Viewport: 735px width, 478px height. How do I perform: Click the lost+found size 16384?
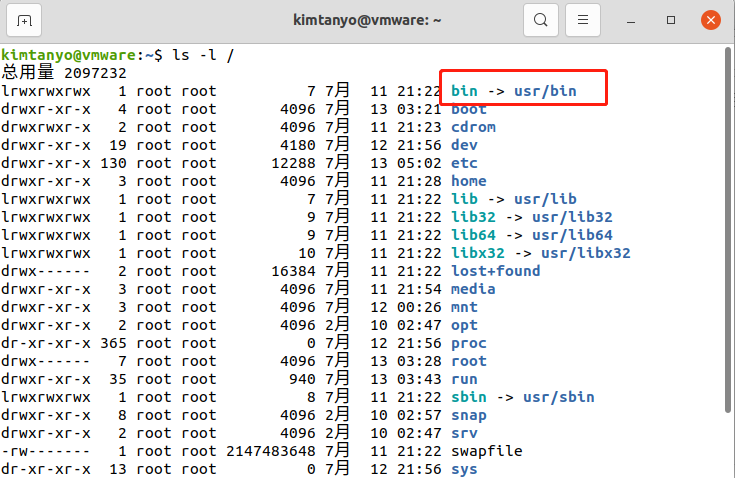click(x=293, y=271)
